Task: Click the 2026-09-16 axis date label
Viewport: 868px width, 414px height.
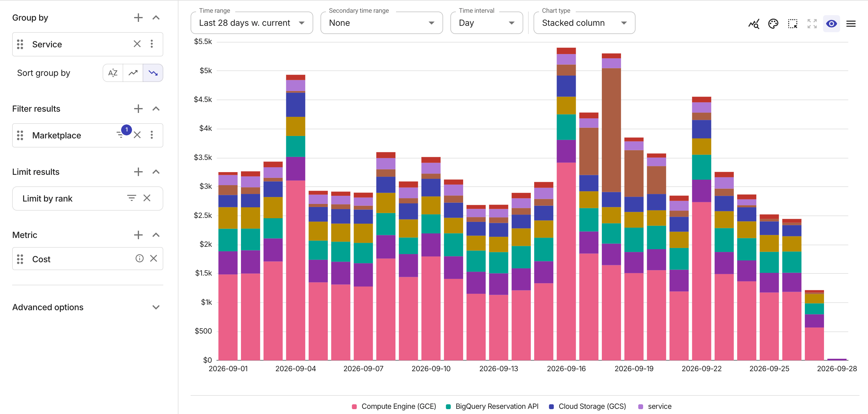Action: (x=566, y=368)
